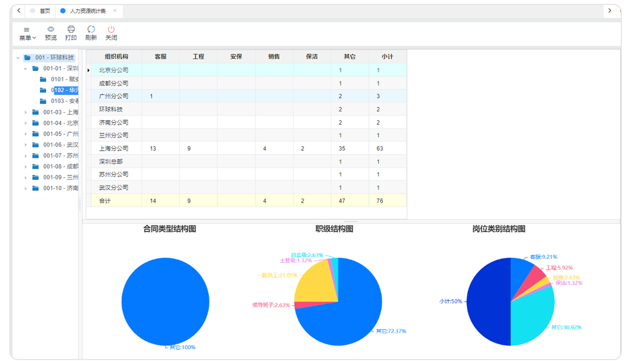Click the 小计 column header
Image resolution: width=633 pixels, height=364 pixels.
[387, 57]
